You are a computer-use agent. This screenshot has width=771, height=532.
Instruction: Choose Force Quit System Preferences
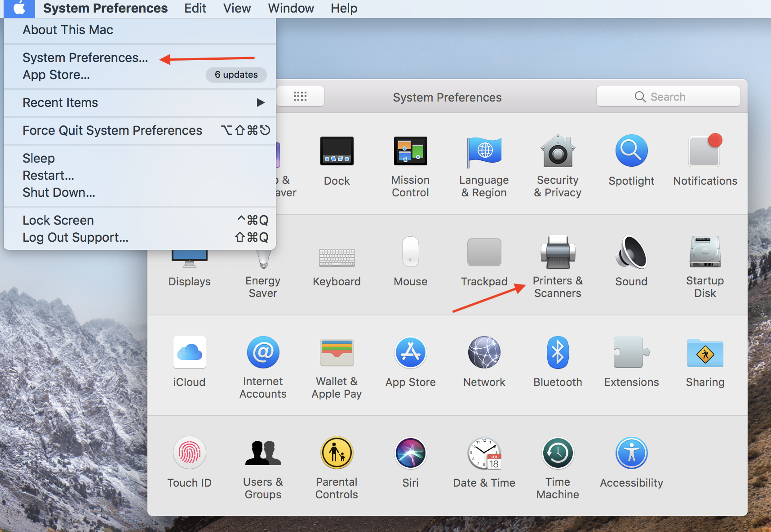click(140, 130)
